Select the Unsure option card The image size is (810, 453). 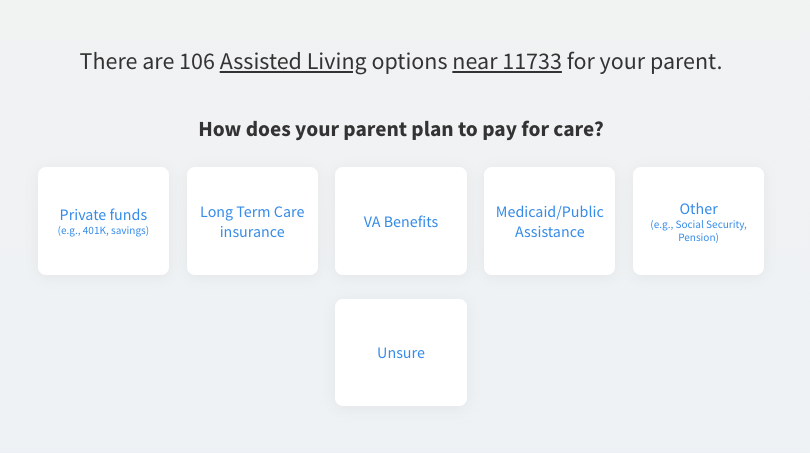tap(400, 352)
